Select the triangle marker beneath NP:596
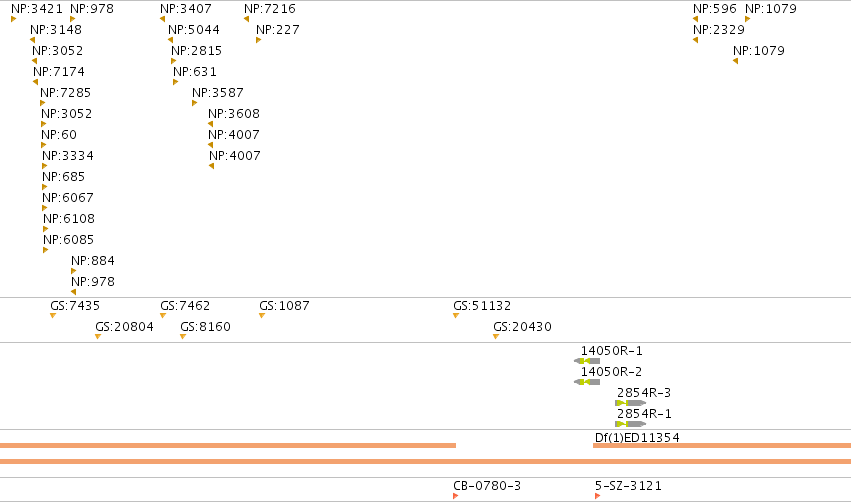The width and height of the screenshot is (851, 502). click(695, 19)
